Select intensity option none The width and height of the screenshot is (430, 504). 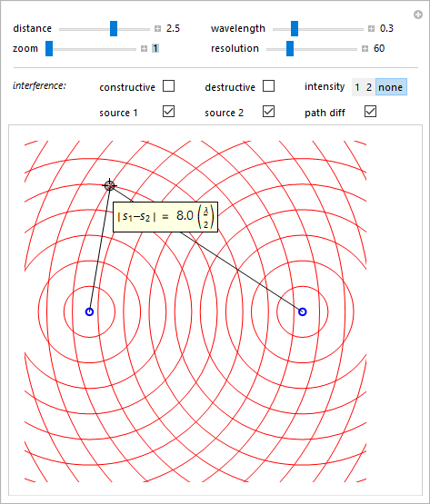point(391,87)
